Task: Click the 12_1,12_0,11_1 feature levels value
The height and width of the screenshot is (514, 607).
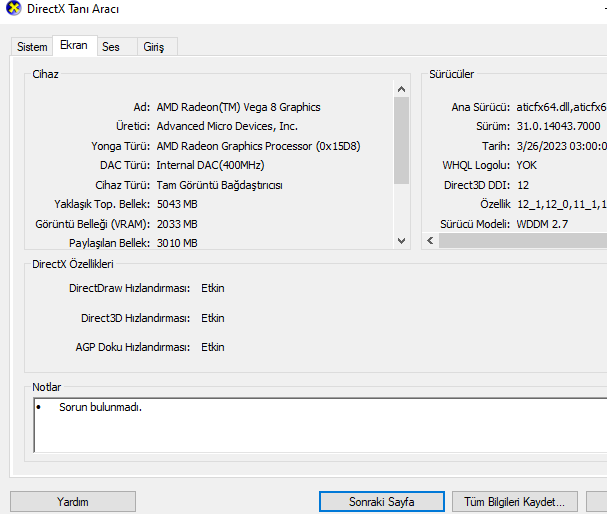Action: coord(562,204)
